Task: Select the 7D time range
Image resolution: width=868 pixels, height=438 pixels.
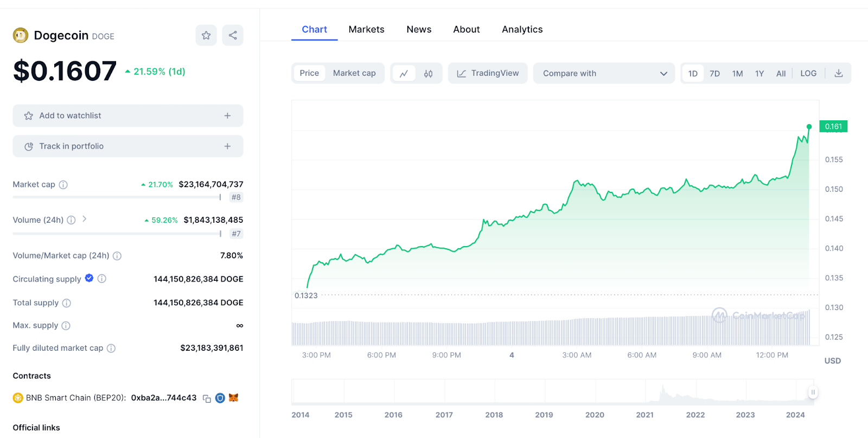Action: (715, 73)
